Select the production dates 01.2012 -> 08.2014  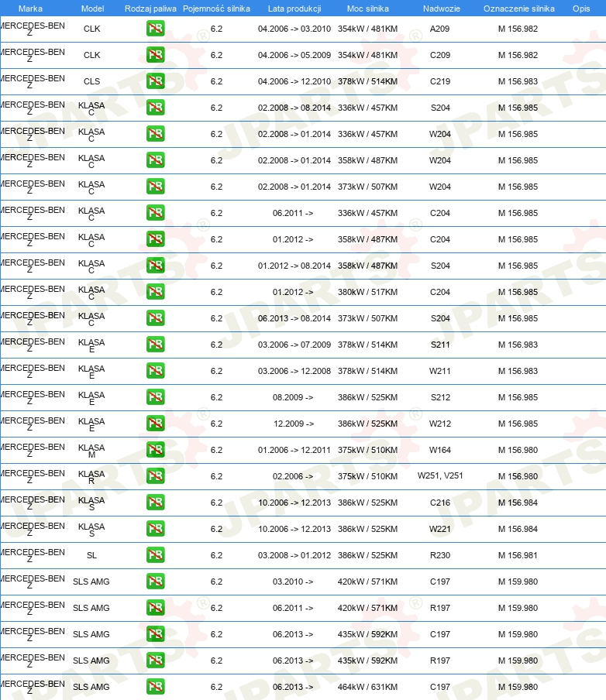tap(294, 266)
